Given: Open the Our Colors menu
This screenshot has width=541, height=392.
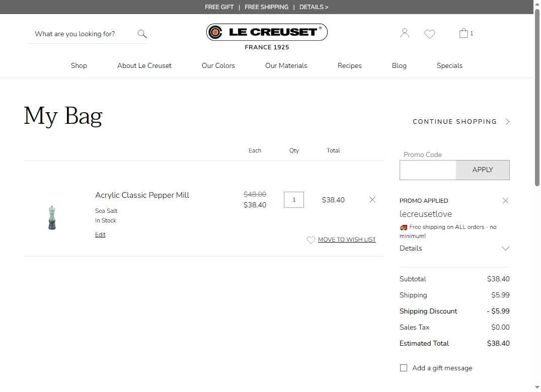Looking at the screenshot, I should pos(218,65).
